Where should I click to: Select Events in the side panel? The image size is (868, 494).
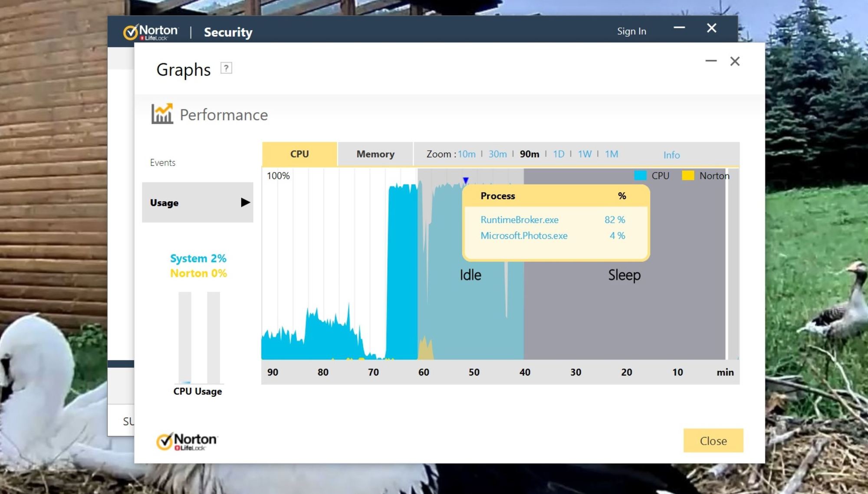[163, 163]
